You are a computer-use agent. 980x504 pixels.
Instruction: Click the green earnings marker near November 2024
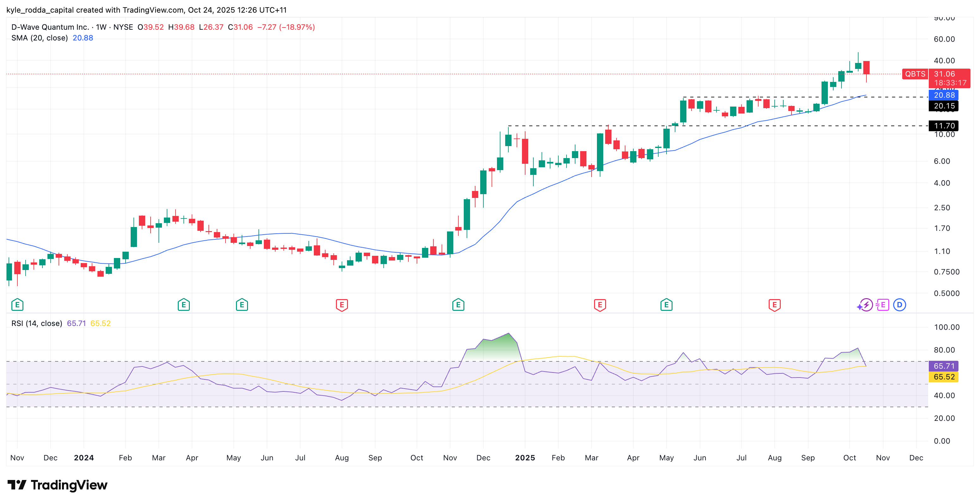458,305
